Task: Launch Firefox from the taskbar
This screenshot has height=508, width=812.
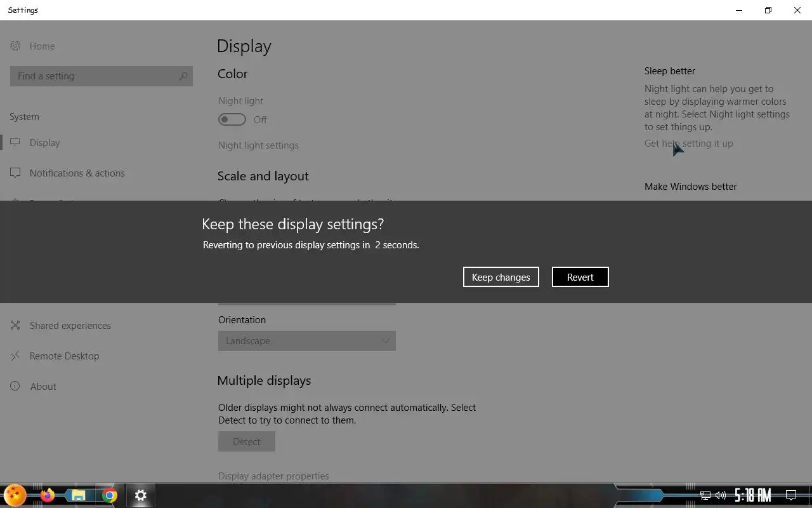Action: (x=48, y=495)
